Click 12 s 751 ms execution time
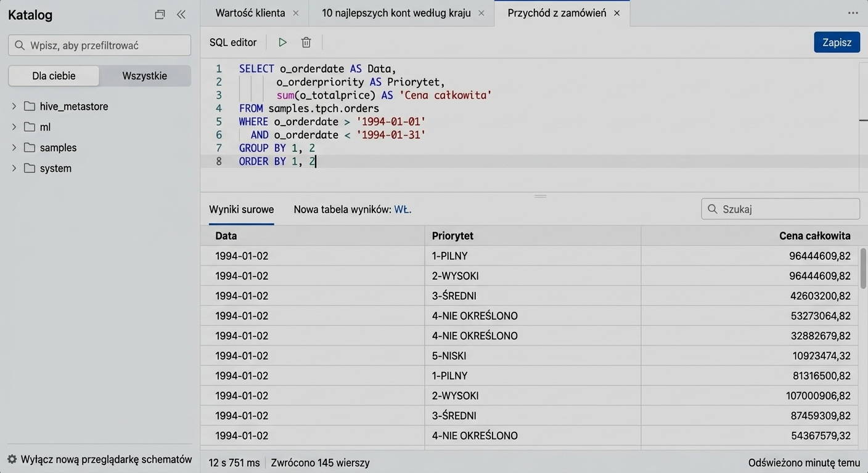This screenshot has height=473, width=868. (234, 463)
